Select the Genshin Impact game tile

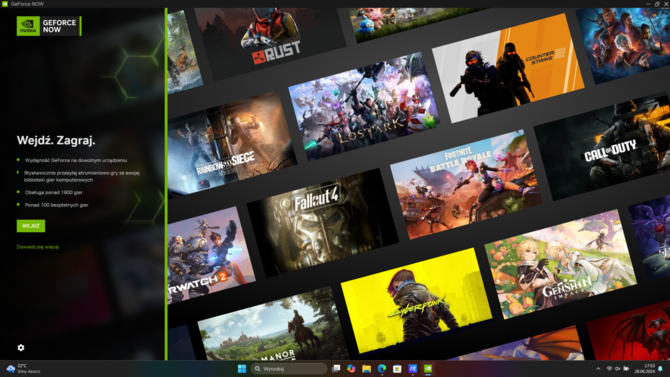click(x=560, y=264)
